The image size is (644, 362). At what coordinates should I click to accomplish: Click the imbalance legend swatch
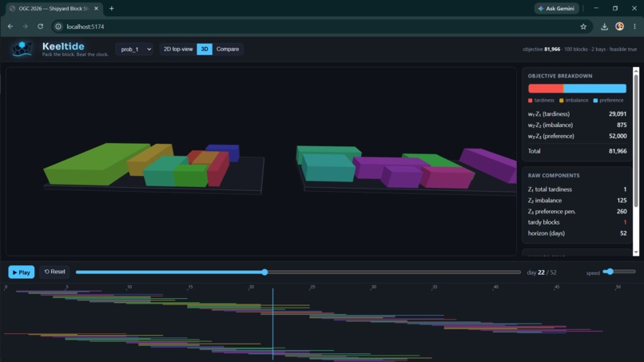click(x=562, y=100)
